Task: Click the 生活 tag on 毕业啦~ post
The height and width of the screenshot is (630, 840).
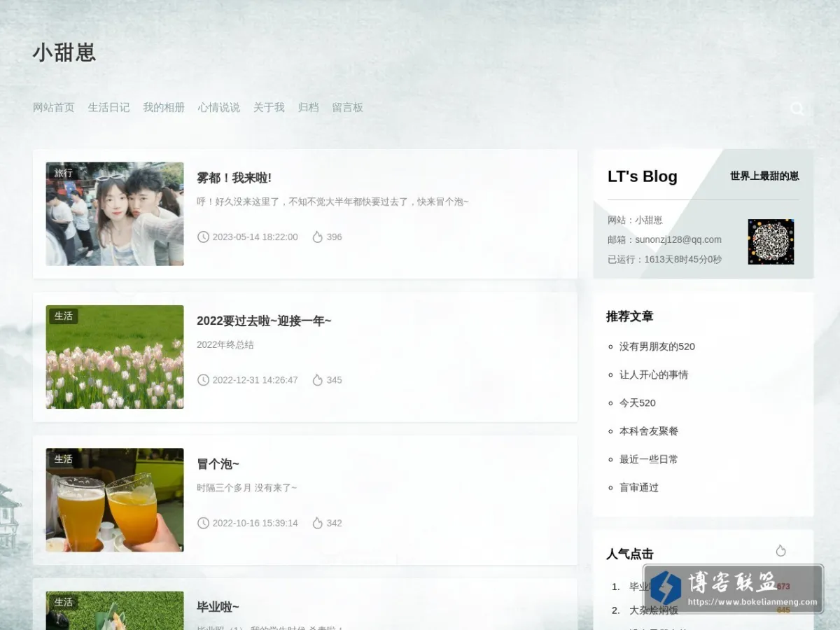Action: (63, 601)
